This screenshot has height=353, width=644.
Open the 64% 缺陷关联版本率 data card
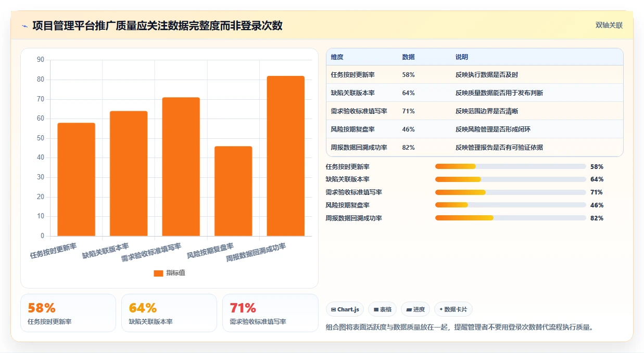[169, 313]
